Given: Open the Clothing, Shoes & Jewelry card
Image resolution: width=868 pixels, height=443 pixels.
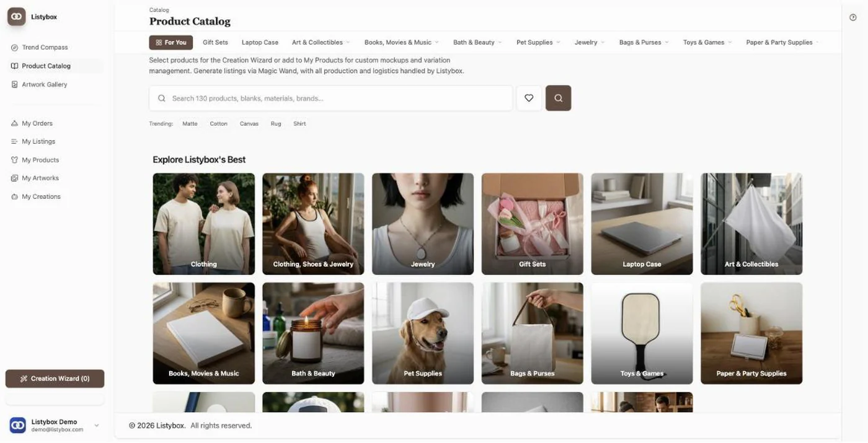Looking at the screenshot, I should click(313, 224).
